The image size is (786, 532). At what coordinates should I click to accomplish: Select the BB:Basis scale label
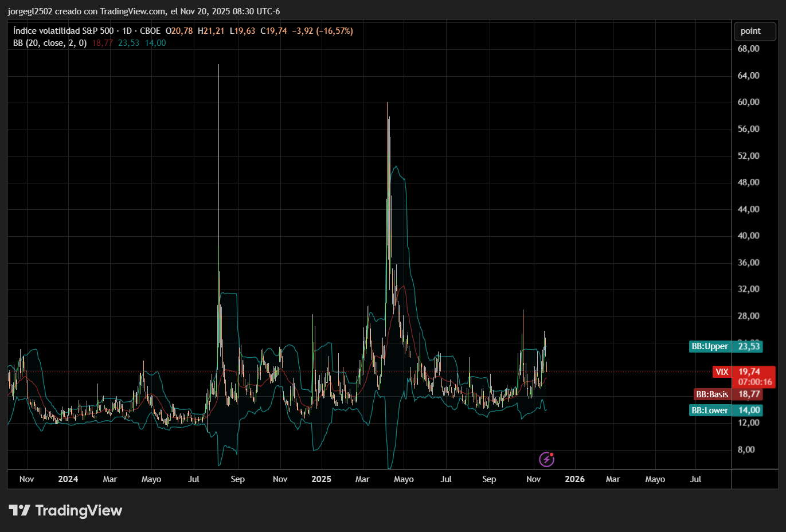(x=712, y=394)
